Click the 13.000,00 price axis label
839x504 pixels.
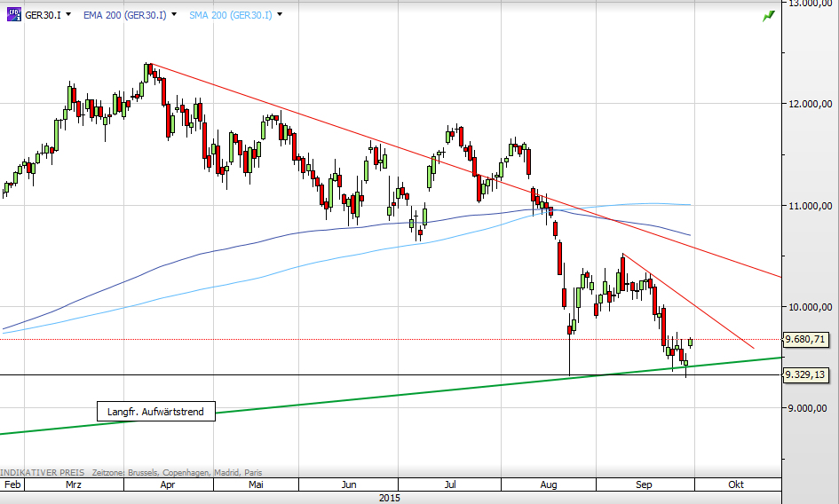click(x=810, y=4)
